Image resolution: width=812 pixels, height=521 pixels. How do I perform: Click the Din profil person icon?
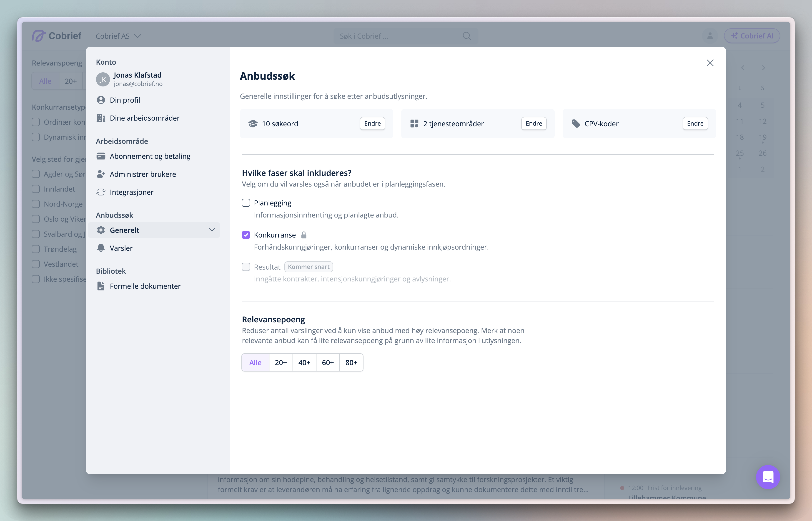tap(101, 100)
